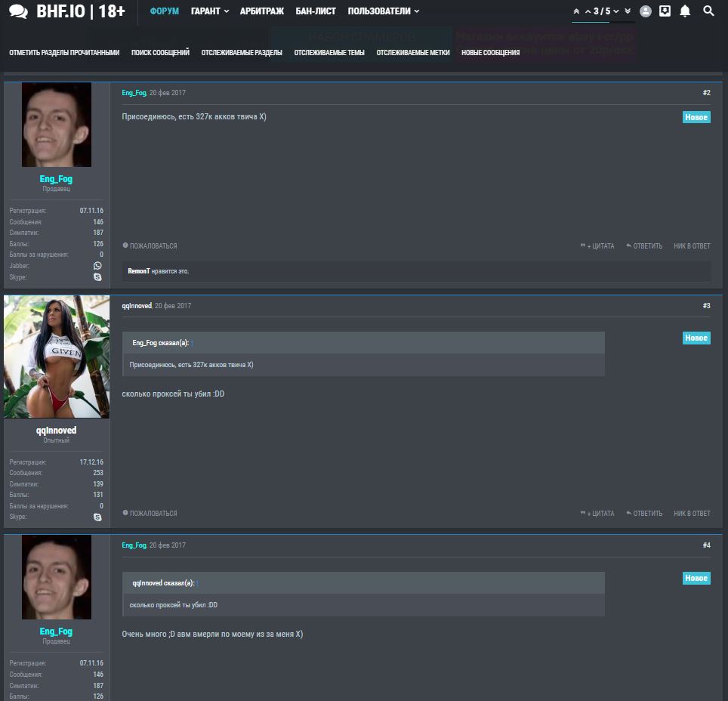Screen dimensions: 728x701
Task: Jump to first page with double-up arrows
Action: click(x=576, y=11)
